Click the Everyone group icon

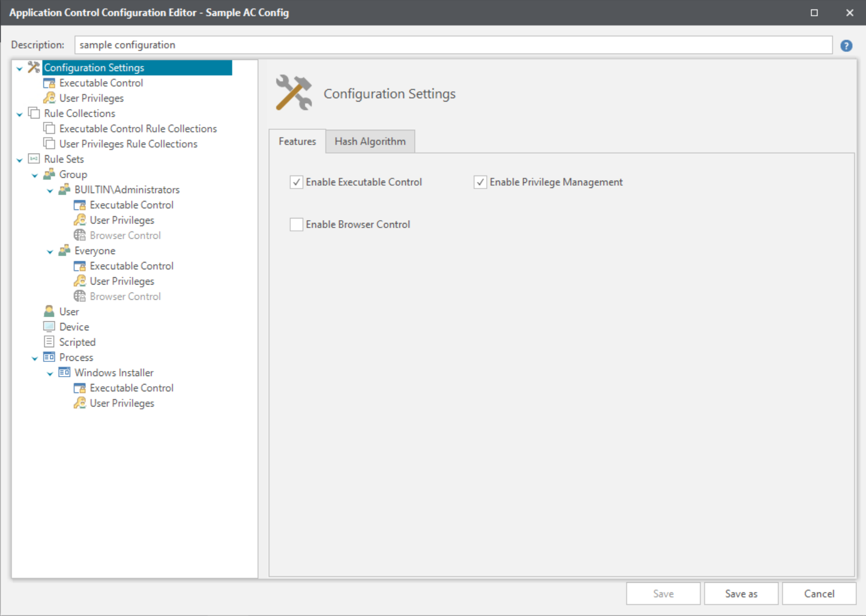pos(64,251)
